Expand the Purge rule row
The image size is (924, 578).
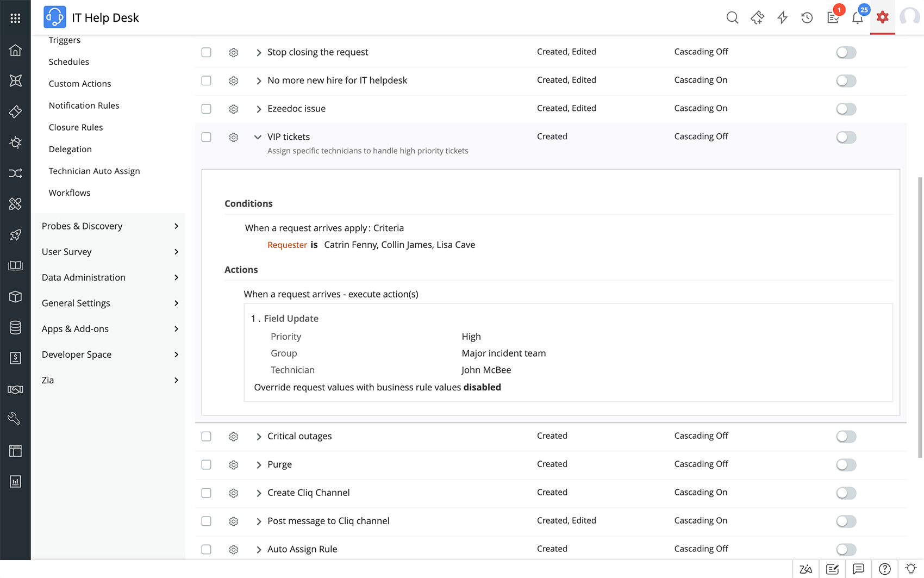click(259, 465)
